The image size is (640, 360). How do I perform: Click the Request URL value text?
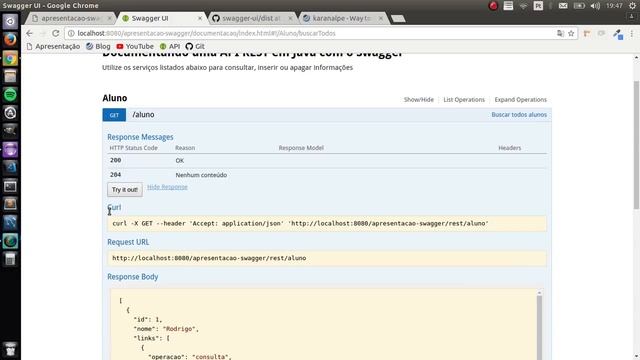(209, 258)
